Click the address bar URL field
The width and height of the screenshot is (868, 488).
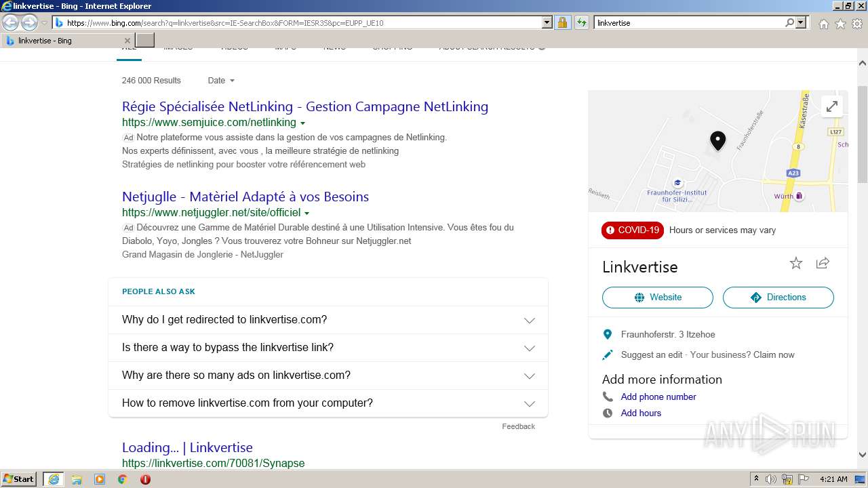304,22
